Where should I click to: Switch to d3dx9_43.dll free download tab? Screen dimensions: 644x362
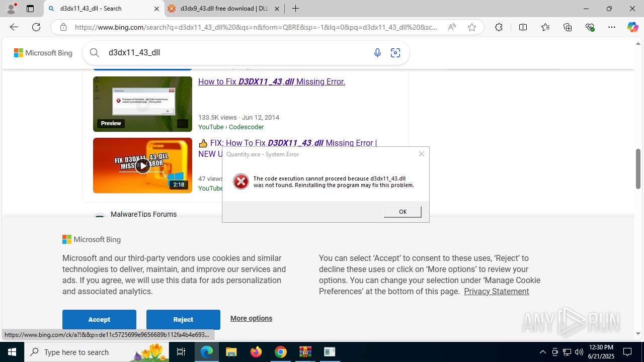click(x=224, y=9)
